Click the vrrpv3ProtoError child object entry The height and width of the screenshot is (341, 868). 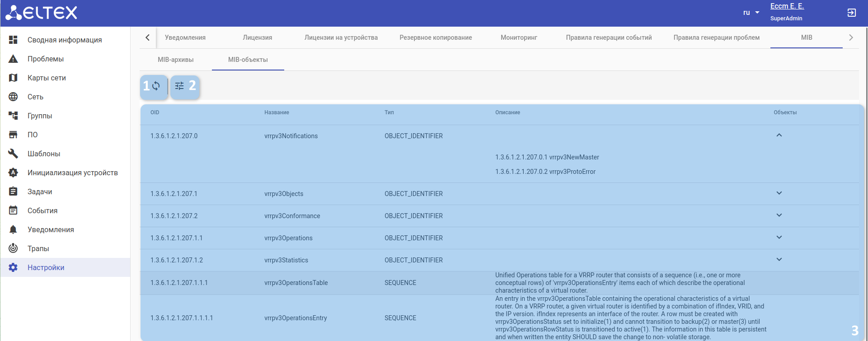click(x=545, y=172)
